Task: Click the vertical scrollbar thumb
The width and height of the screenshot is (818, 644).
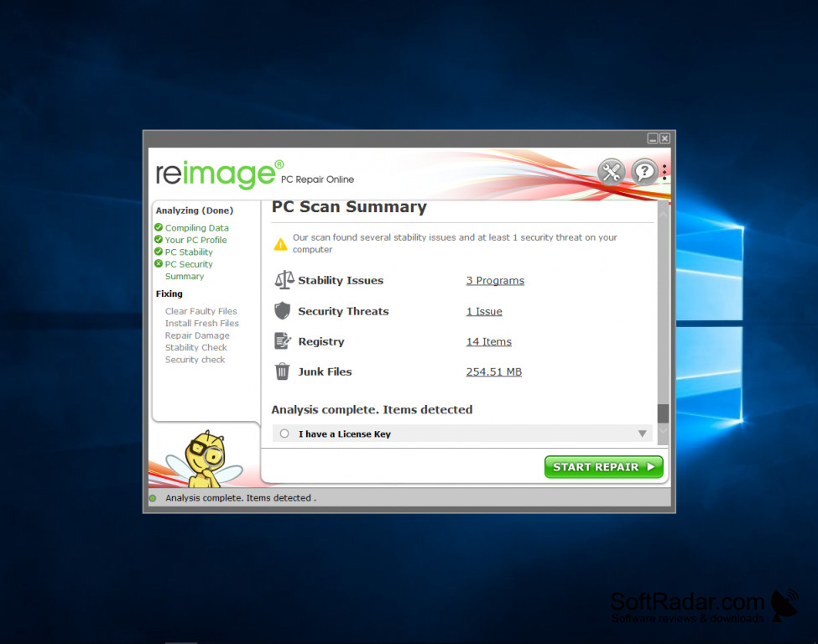Action: tap(663, 413)
